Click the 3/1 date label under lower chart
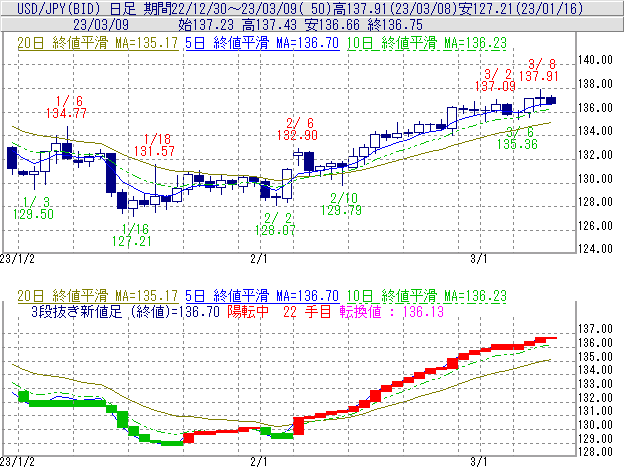 (x=479, y=462)
